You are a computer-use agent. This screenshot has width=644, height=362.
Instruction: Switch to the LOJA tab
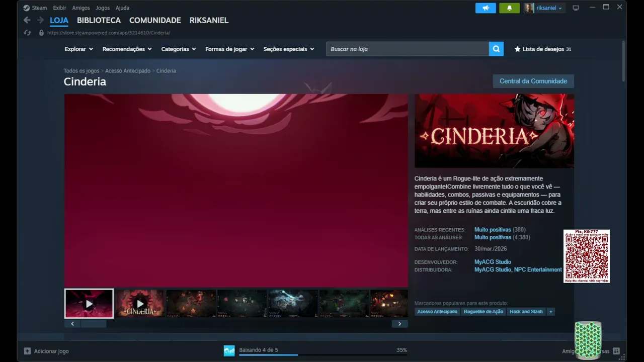tap(59, 21)
